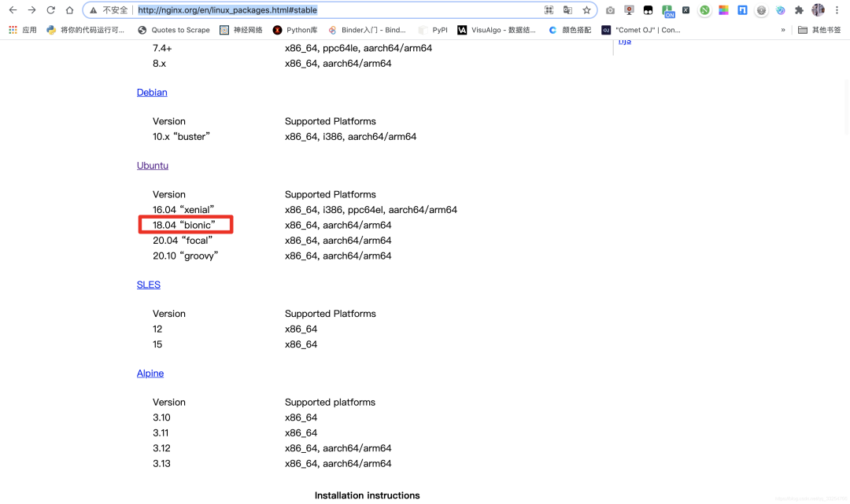Click the translate page icon in address bar

(x=567, y=9)
